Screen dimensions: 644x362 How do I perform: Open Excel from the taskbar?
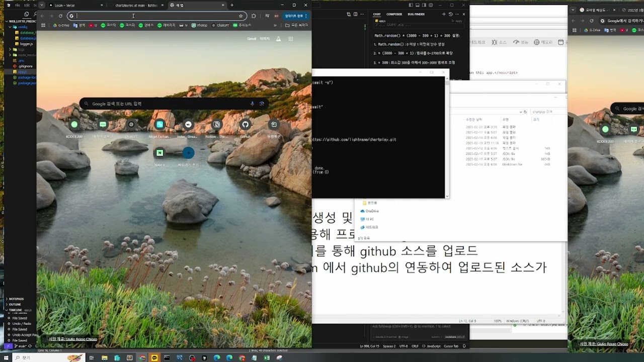pyautogui.click(x=267, y=357)
